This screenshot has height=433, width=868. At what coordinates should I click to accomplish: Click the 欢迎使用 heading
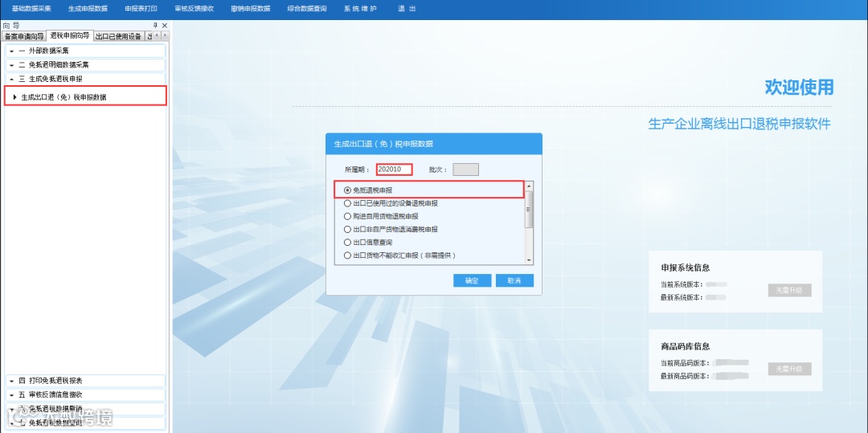point(799,87)
